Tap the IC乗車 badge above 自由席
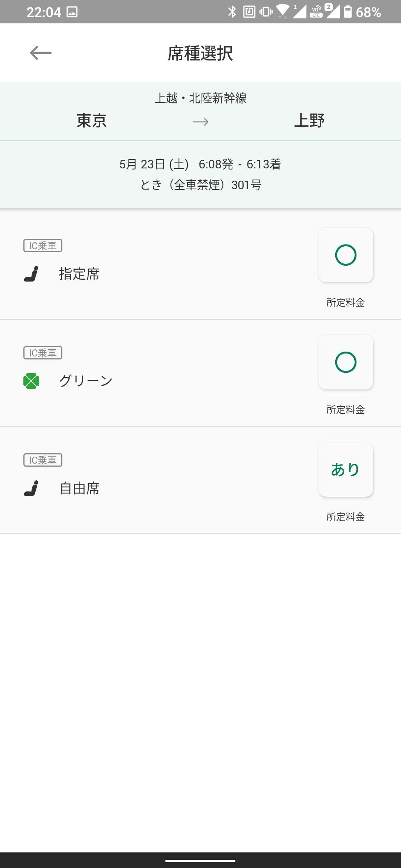 coord(43,460)
